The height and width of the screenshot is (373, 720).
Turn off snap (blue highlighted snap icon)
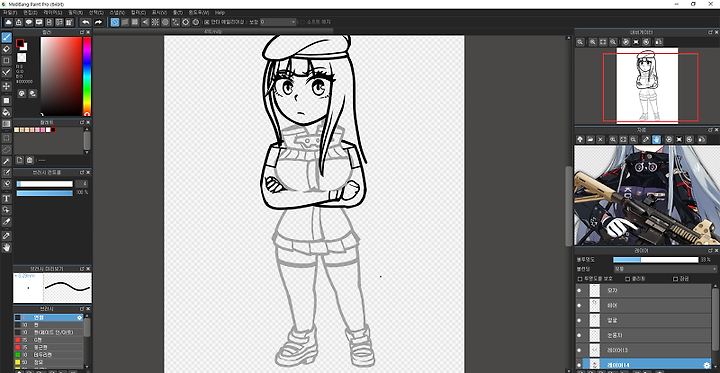115,22
